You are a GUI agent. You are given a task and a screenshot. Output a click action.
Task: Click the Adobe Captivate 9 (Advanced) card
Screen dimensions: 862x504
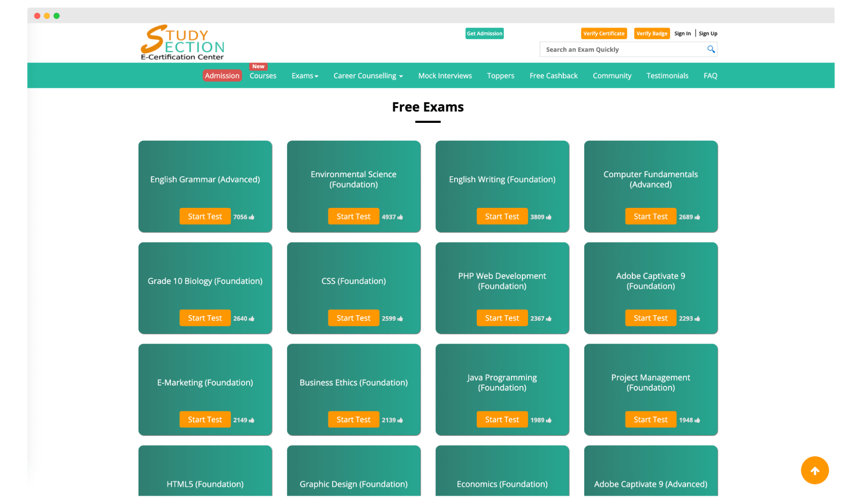(x=651, y=472)
